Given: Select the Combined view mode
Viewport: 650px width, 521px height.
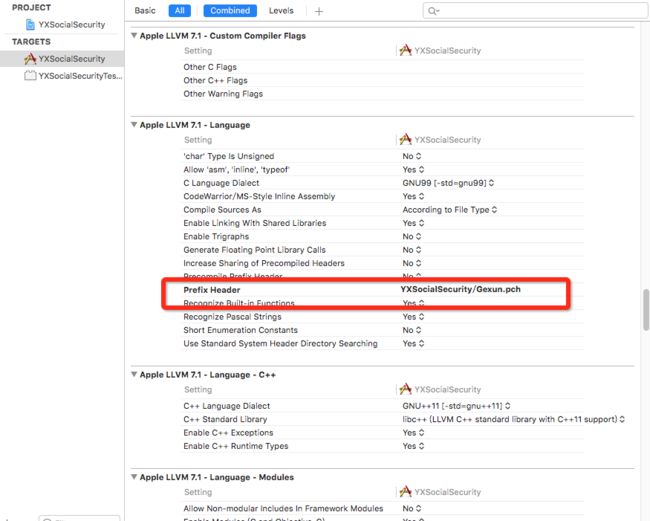Looking at the screenshot, I should (x=230, y=11).
